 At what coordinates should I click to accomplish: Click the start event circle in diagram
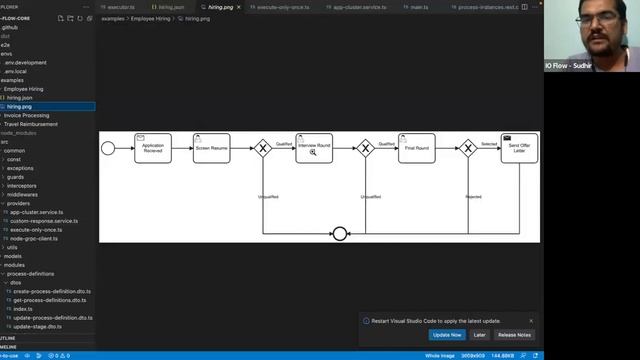pos(108,148)
